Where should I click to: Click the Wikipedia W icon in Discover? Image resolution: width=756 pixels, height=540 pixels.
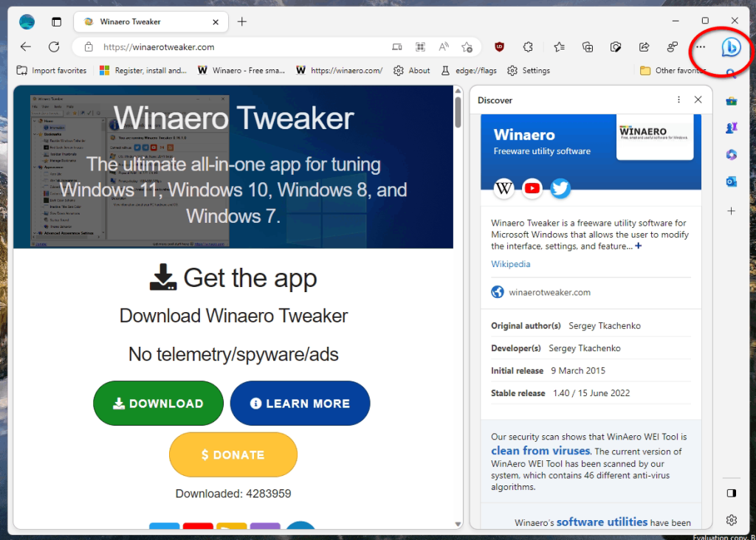[504, 188]
